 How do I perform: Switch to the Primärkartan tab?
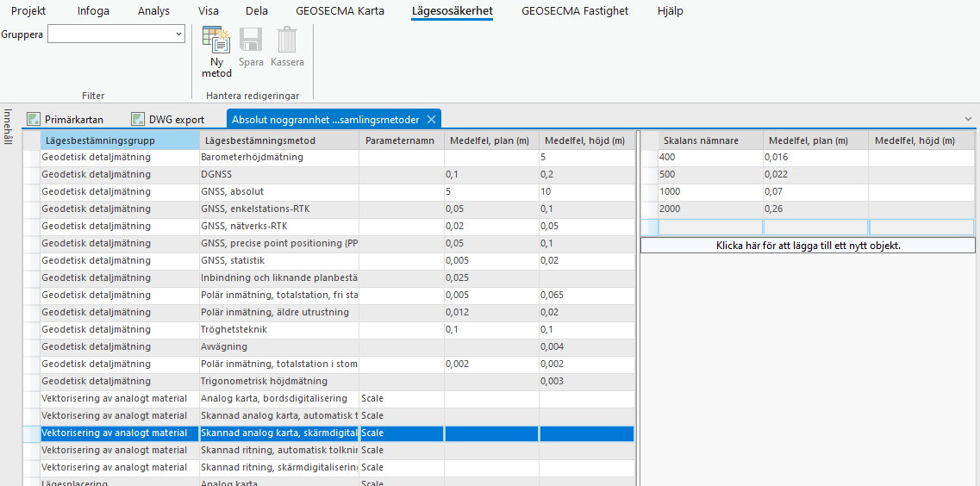66,120
